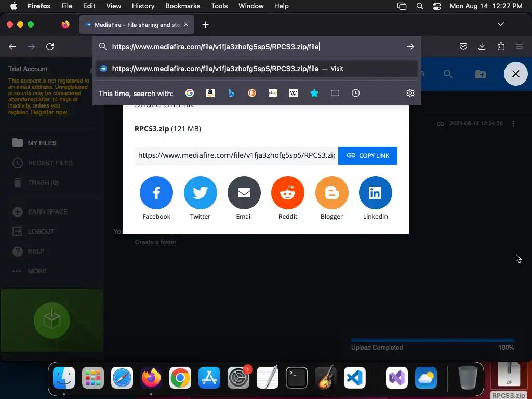Image resolution: width=532 pixels, height=399 pixels.
Task: Open the Bookmarks menu
Action: (x=182, y=6)
